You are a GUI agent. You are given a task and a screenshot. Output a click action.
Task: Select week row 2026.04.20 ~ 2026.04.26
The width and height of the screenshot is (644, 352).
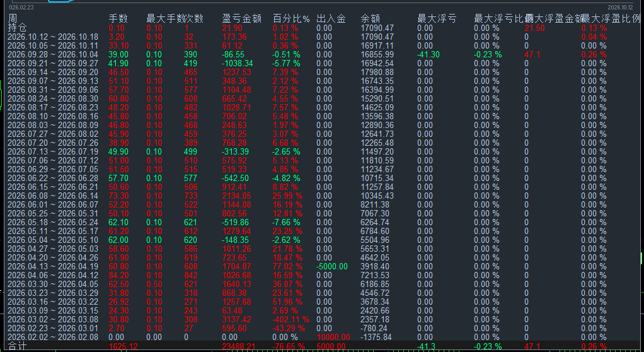53,258
